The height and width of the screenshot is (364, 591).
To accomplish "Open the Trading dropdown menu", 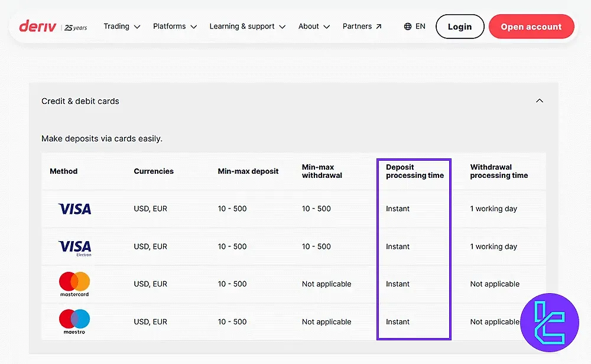I will pos(122,27).
